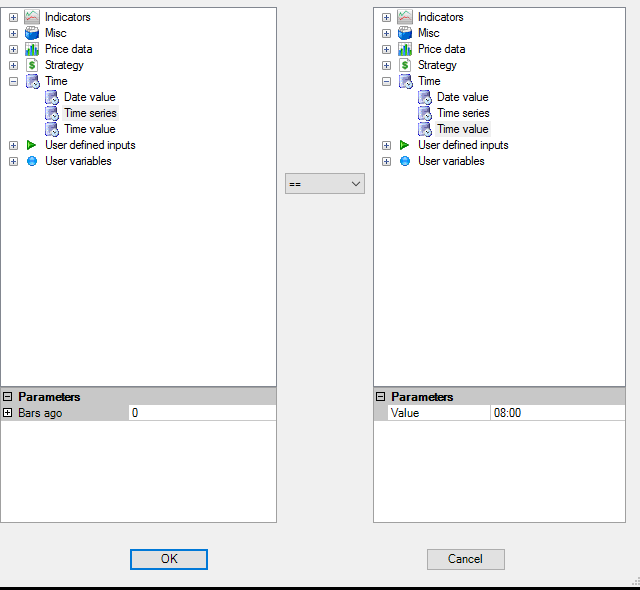
Task: Click the Date value icon in right tree
Action: tap(425, 97)
